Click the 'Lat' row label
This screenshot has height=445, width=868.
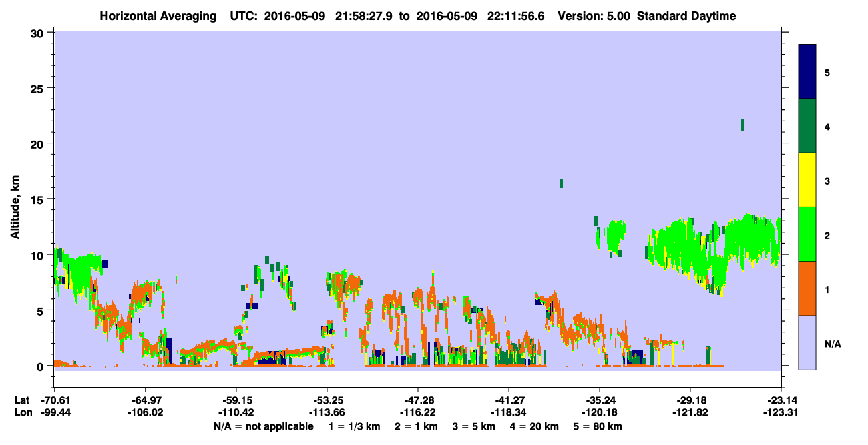(x=21, y=400)
